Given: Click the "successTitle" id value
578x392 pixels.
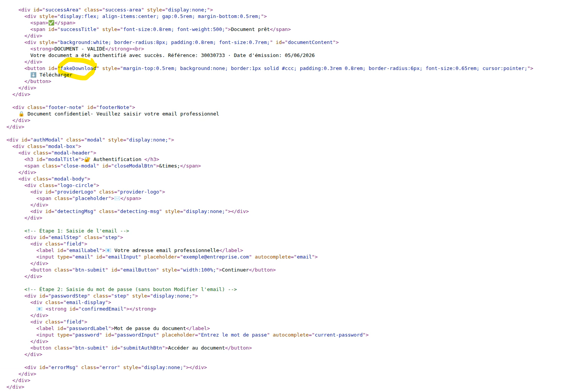Looking at the screenshot, I should click(x=78, y=29).
